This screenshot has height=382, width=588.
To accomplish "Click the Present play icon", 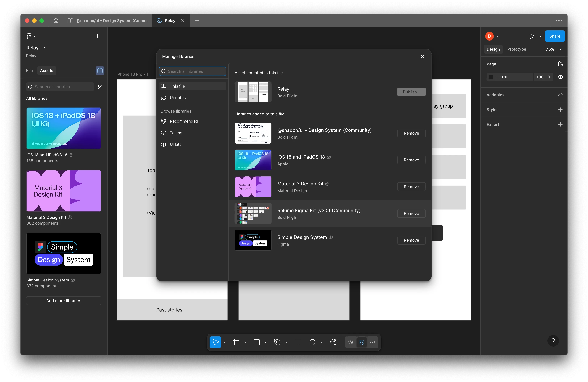I will pyautogui.click(x=532, y=36).
